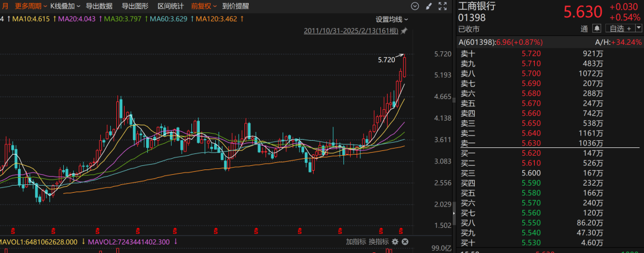Click the last red S marker on chart

click(402, 229)
